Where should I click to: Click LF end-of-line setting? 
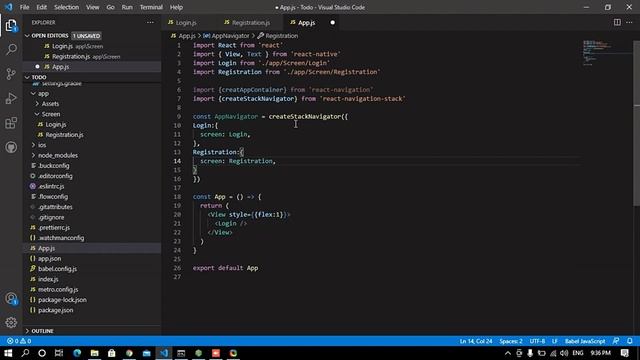point(555,341)
